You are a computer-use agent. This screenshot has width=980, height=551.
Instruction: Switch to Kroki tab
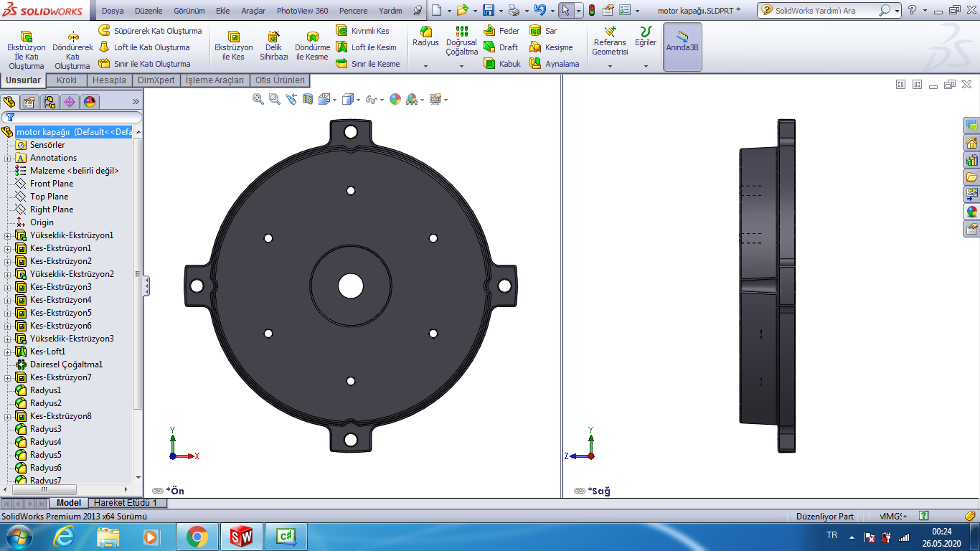click(67, 80)
